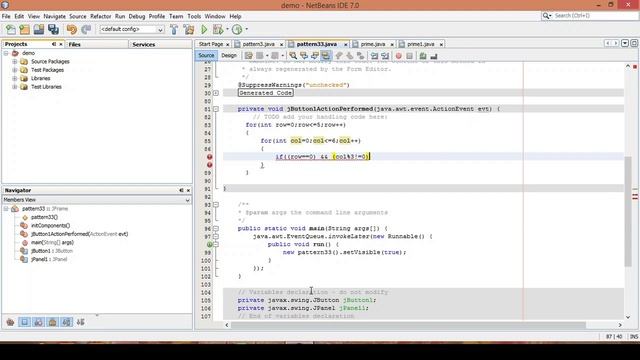Expand the Generated Code fold
The width and height of the screenshot is (640, 360).
pyautogui.click(x=216, y=93)
